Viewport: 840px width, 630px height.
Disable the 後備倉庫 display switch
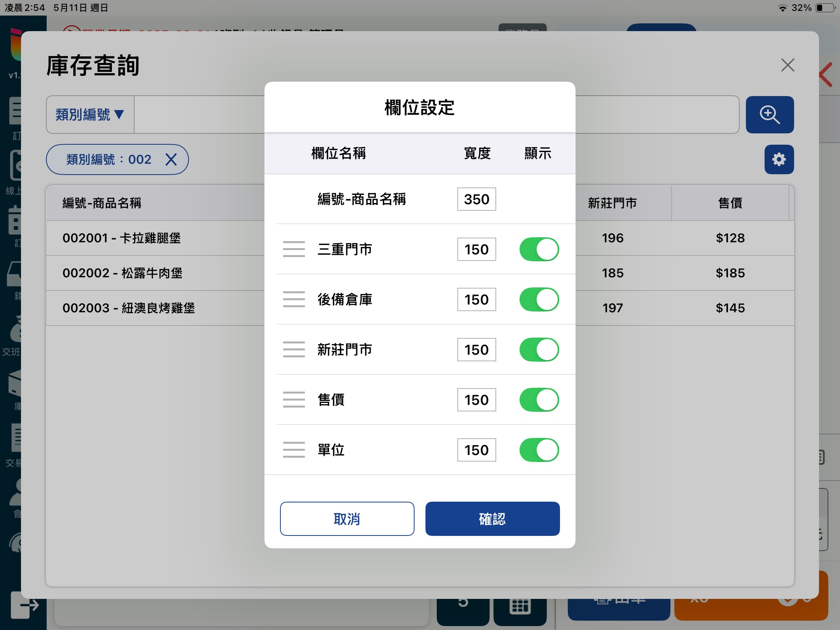(x=539, y=299)
